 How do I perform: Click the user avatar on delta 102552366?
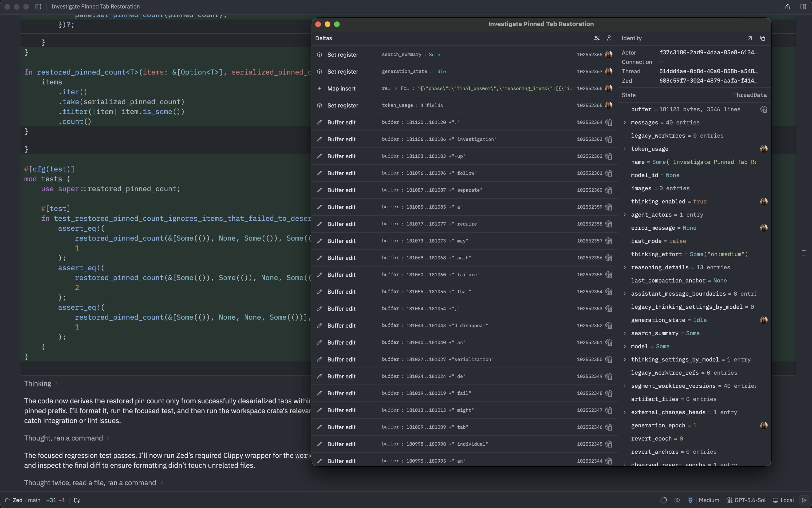[x=608, y=88]
